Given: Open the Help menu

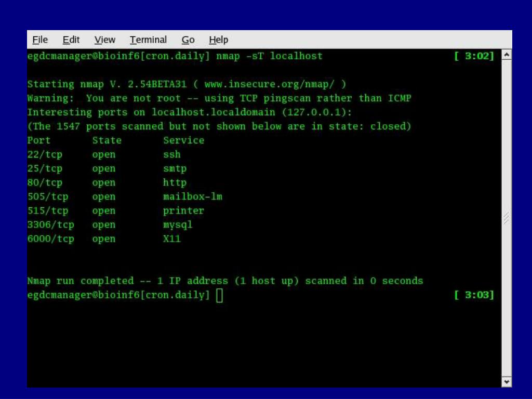Looking at the screenshot, I should tap(219, 39).
